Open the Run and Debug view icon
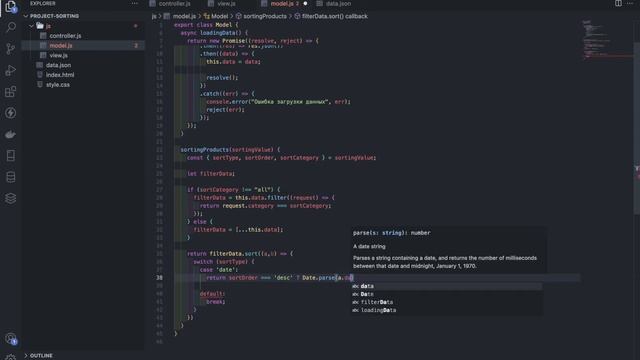640x360 pixels. click(x=11, y=70)
